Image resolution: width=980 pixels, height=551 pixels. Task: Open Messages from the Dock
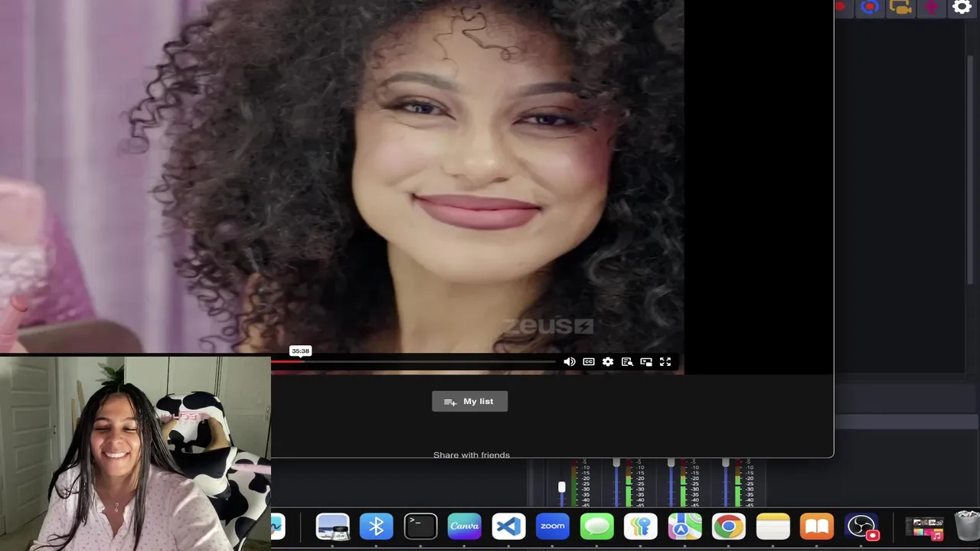[596, 527]
